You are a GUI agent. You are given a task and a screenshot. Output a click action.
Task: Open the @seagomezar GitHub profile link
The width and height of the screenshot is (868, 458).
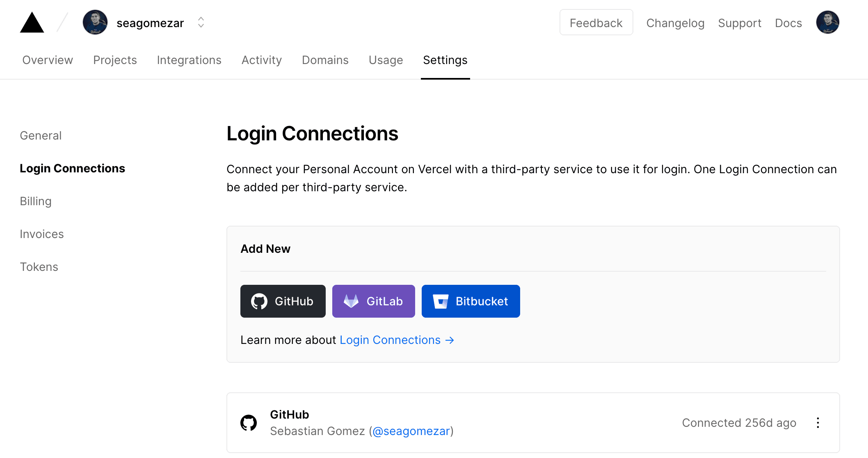[411, 431]
